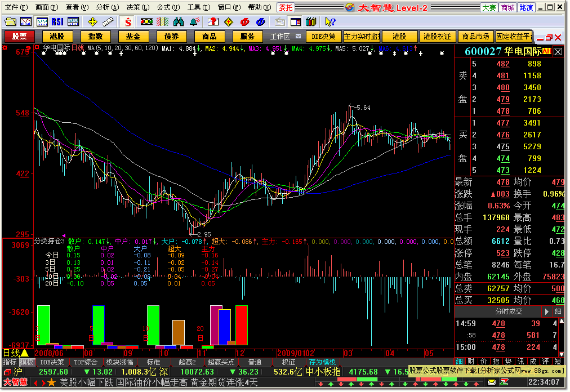Viewport: 570px width, 392px height.
Task: Click the 大赛 link in title bar
Action: coord(489,8)
